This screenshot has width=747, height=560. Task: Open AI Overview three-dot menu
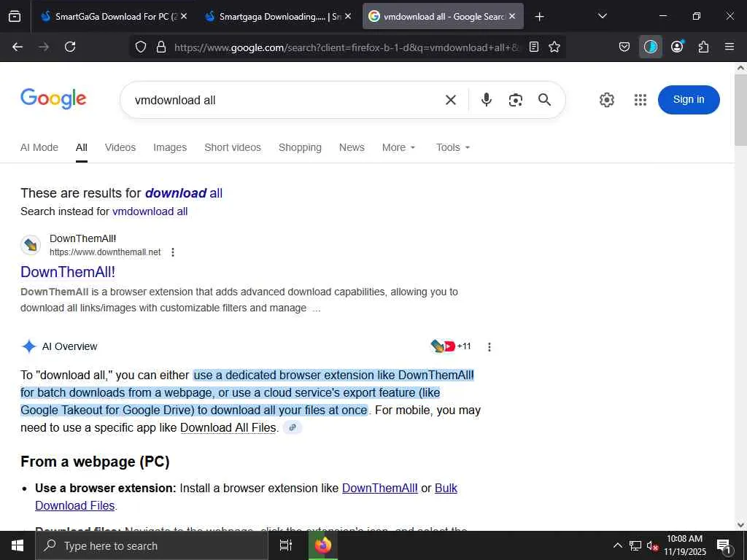tap(489, 346)
